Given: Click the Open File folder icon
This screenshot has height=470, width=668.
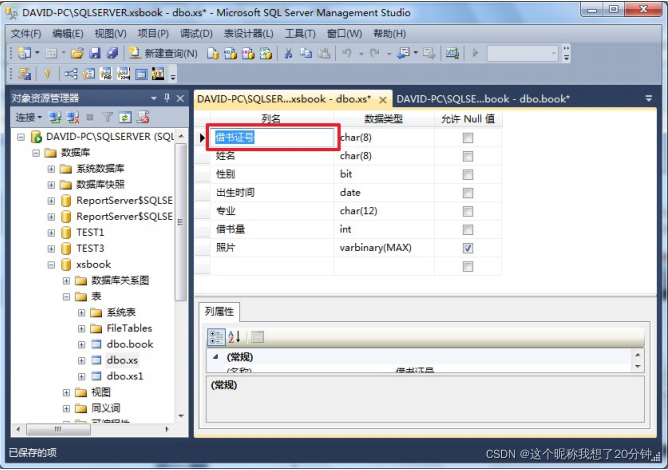Looking at the screenshot, I should point(77,53).
